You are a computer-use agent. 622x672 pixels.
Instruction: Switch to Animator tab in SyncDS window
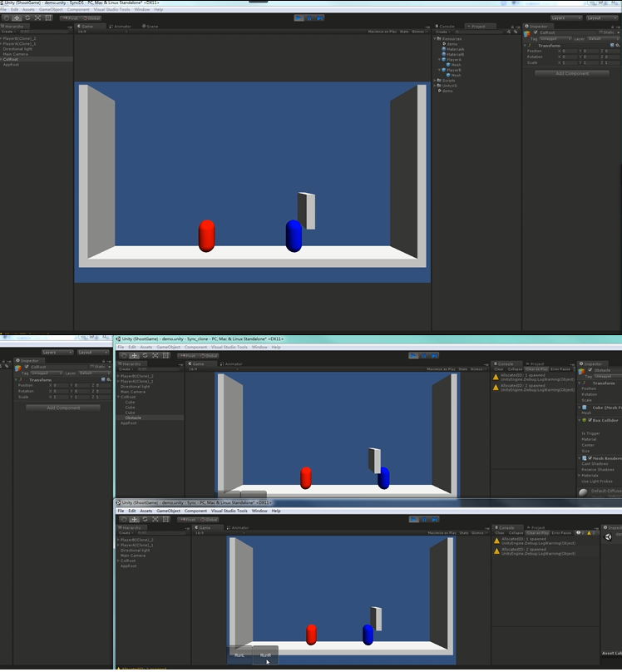[x=120, y=27]
